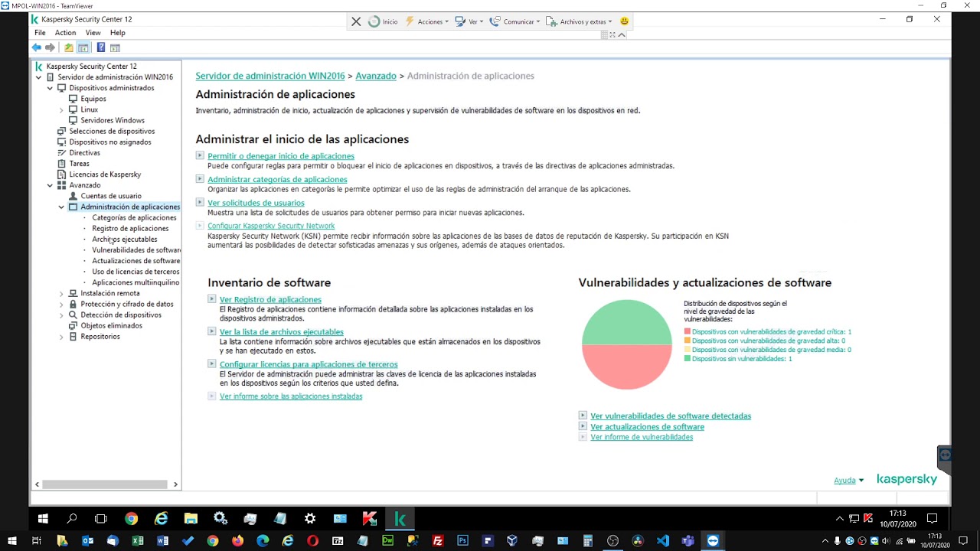Open the TeamViewer Comunicar menu
Viewport: 980px width, 551px height.
click(514, 21)
